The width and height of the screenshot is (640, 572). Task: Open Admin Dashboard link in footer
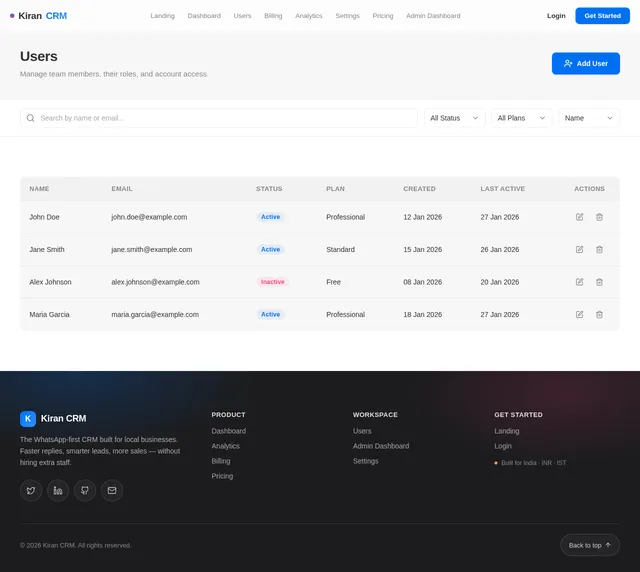pyautogui.click(x=381, y=446)
